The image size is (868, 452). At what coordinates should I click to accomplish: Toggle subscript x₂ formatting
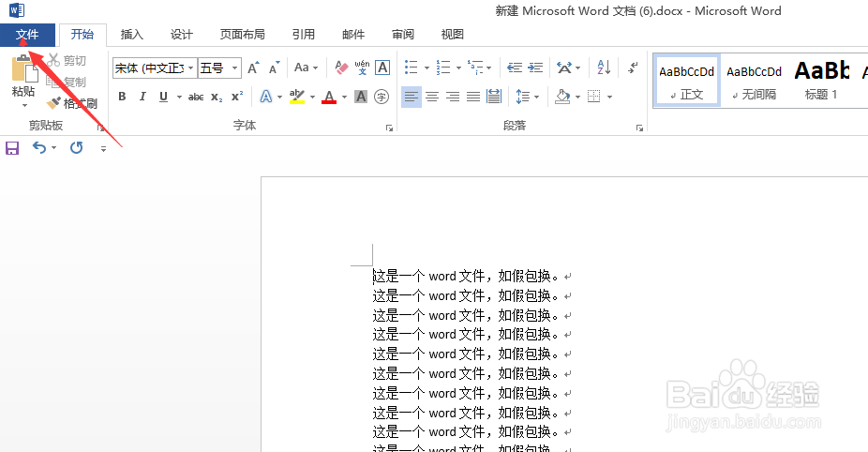point(217,97)
